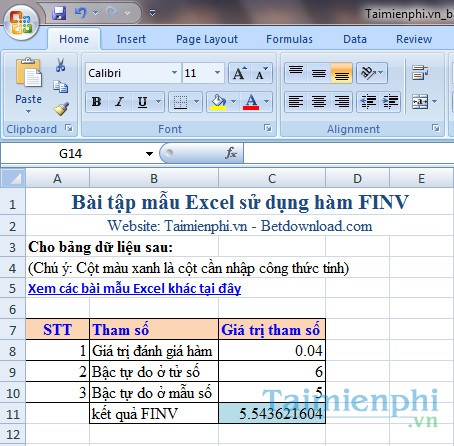Redo the last undone action
Image resolution: width=454 pixels, height=446 pixels.
(x=112, y=13)
